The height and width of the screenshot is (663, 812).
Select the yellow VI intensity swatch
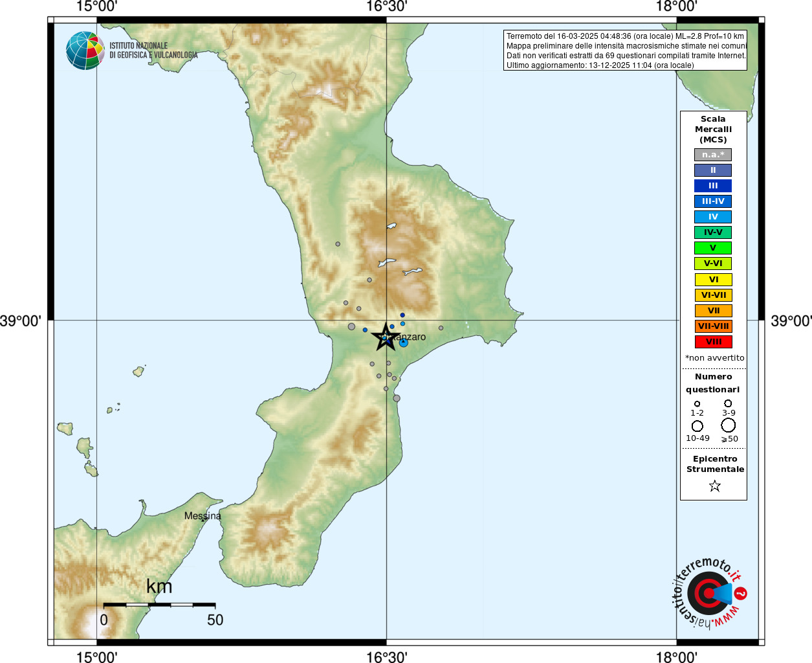pyautogui.click(x=714, y=280)
